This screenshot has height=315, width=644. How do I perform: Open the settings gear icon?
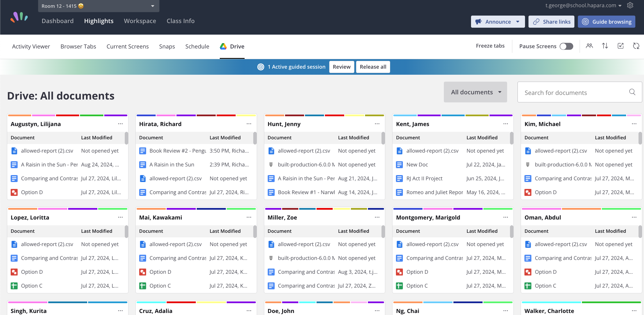[630, 5]
